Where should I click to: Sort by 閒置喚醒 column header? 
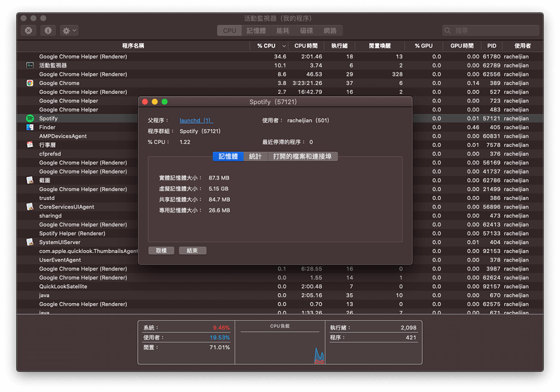[x=380, y=46]
